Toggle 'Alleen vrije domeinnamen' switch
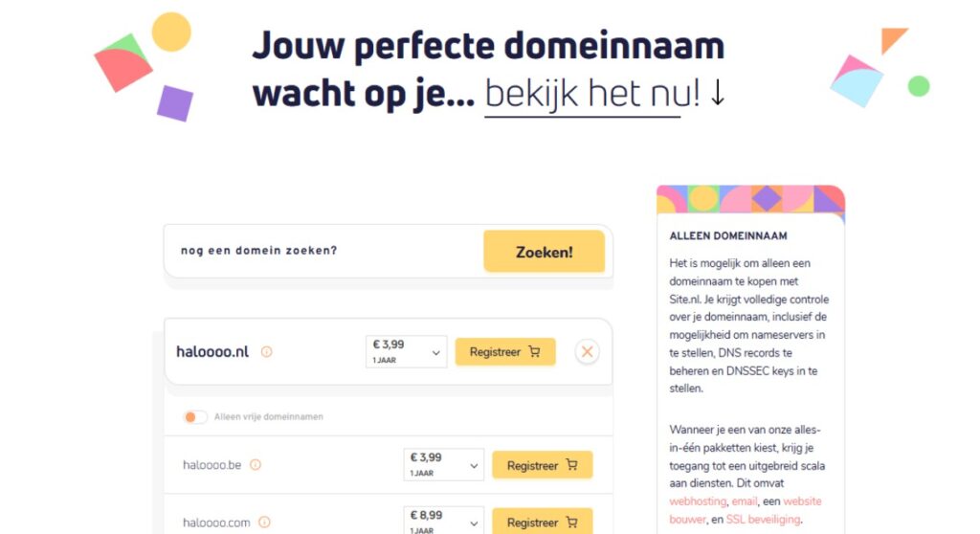Viewport: 980px width, 534px height. click(195, 417)
